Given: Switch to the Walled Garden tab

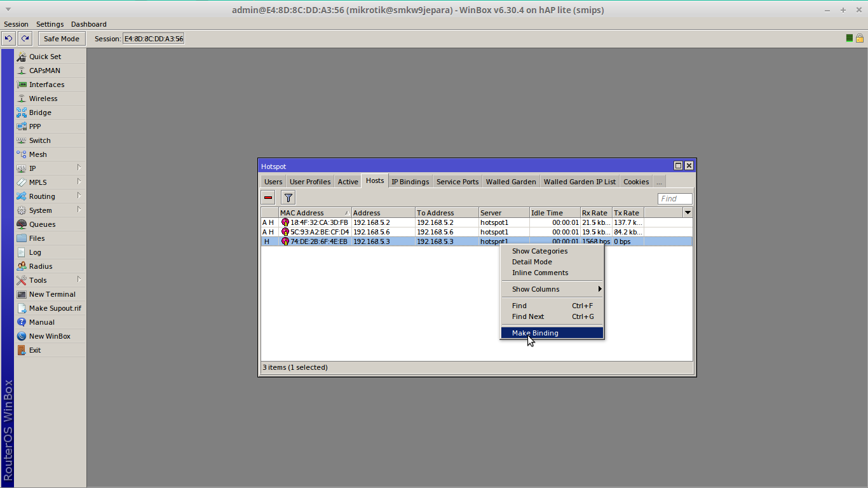Looking at the screenshot, I should [511, 182].
